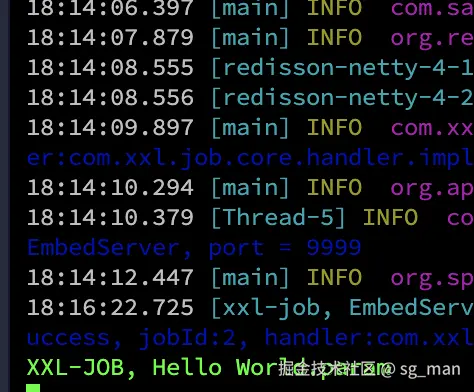Select the com.xx logger name
The height and width of the screenshot is (392, 474).
click(432, 128)
